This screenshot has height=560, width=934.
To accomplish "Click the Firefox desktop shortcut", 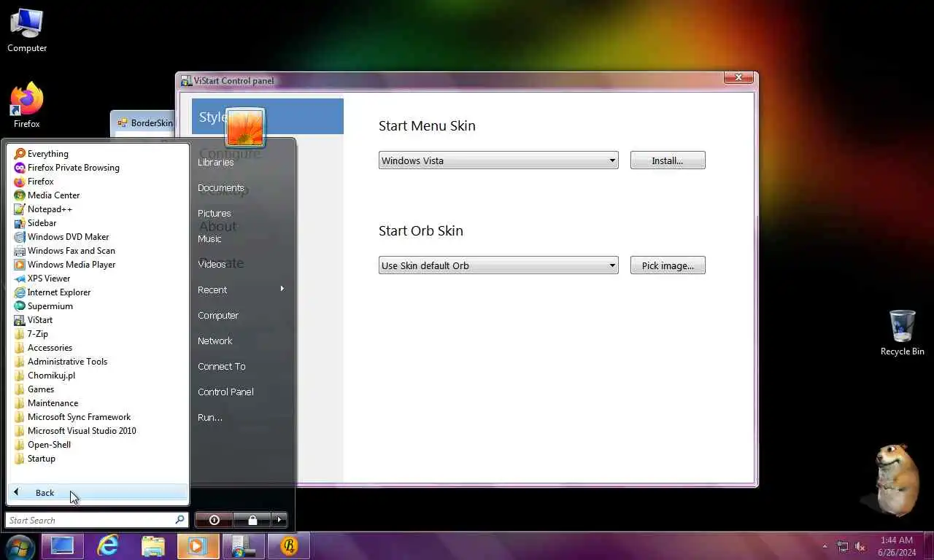I will [27, 106].
